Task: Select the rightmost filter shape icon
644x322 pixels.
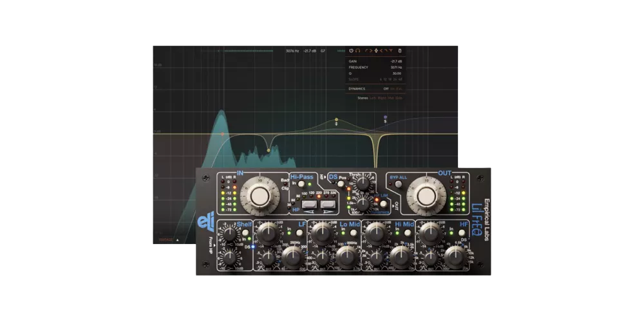Action: click(x=391, y=50)
